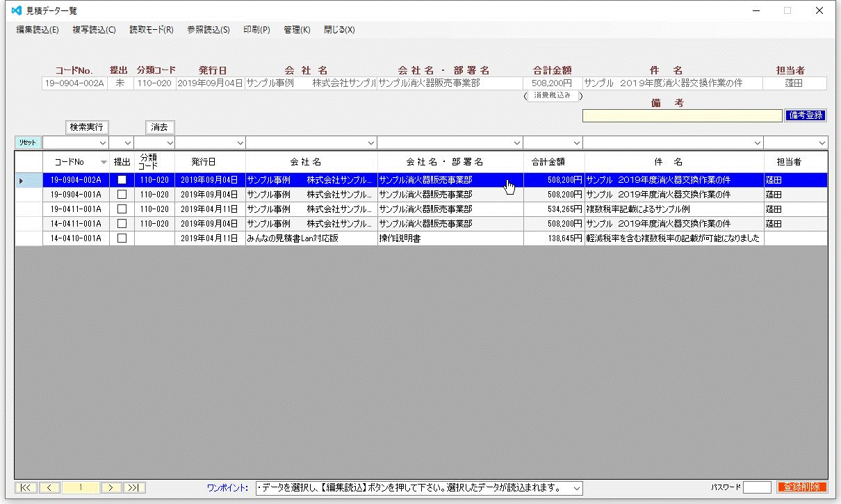The width and height of the screenshot is (841, 504).
Task: Click the 件名 column header in grid
Action: tap(674, 161)
